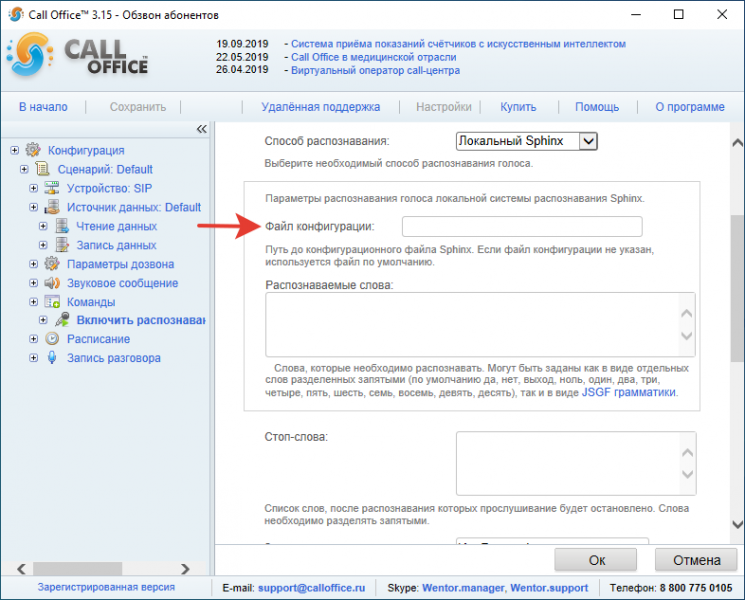Image resolution: width=745 pixels, height=600 pixels.
Task: Confirm with the Ок button
Action: (x=596, y=560)
